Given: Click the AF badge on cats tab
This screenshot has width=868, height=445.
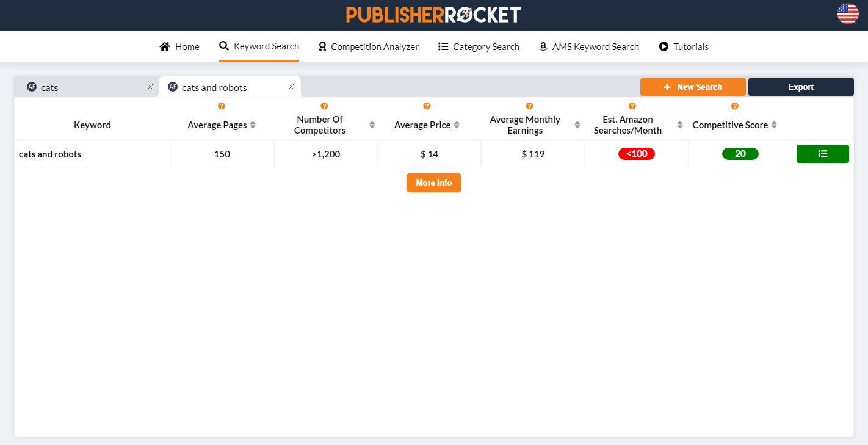Looking at the screenshot, I should pos(32,87).
